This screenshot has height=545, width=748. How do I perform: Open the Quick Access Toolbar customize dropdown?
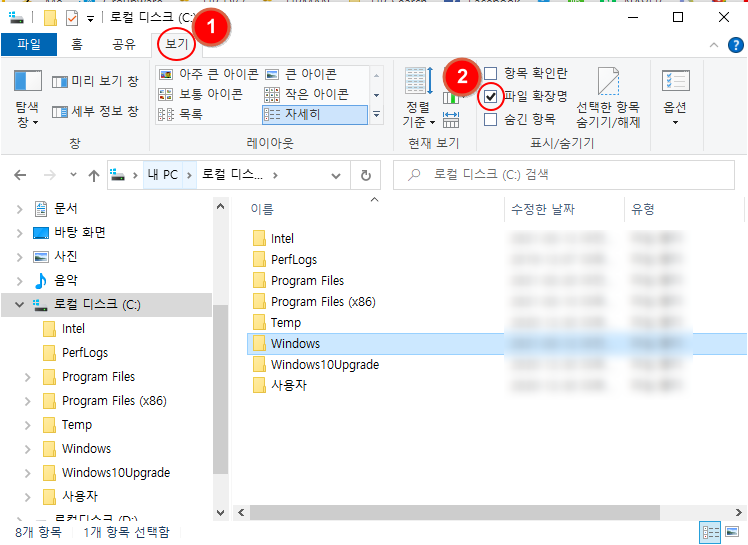pyautogui.click(x=90, y=19)
